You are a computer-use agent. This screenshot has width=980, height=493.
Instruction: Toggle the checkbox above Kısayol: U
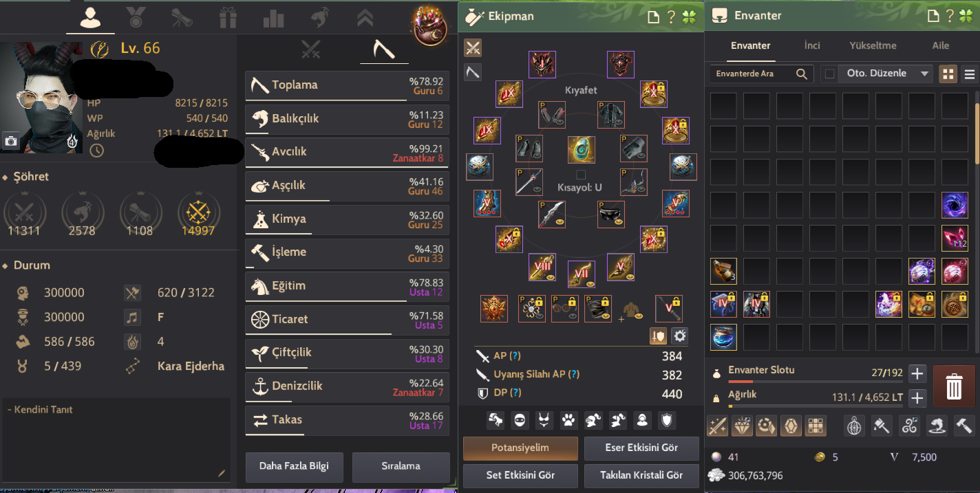pyautogui.click(x=580, y=175)
